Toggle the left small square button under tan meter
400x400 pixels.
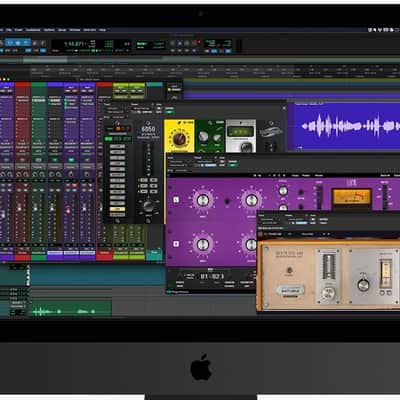(x=383, y=293)
